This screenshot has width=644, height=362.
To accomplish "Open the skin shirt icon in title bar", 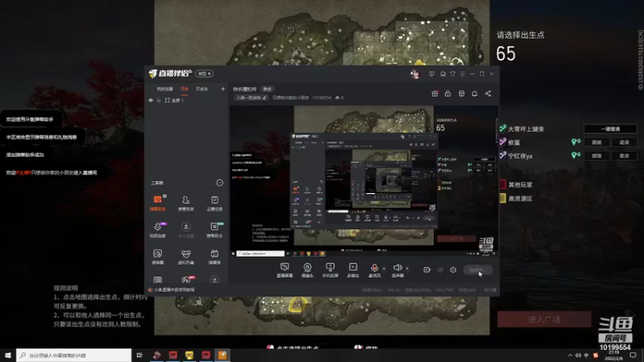I will click(x=452, y=74).
